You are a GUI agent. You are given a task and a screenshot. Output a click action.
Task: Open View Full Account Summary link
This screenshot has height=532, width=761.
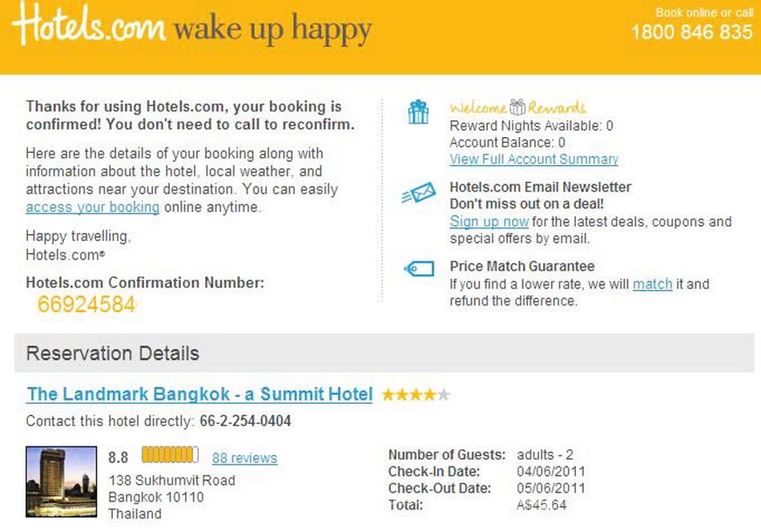coord(534,159)
